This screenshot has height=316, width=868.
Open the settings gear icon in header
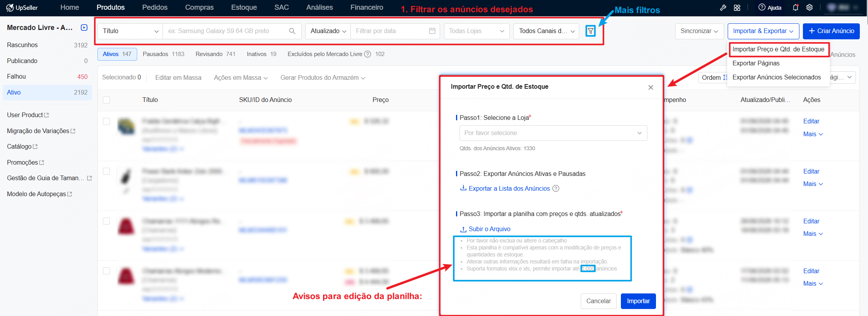coord(810,7)
